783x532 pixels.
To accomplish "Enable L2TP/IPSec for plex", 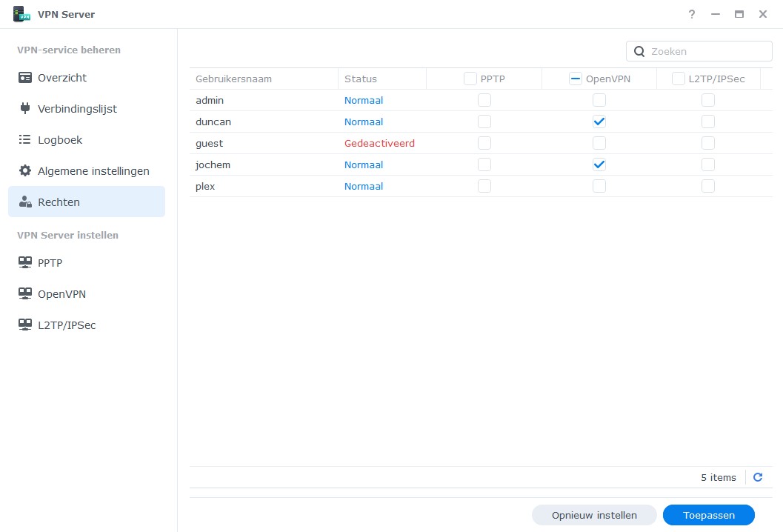I will click(708, 186).
